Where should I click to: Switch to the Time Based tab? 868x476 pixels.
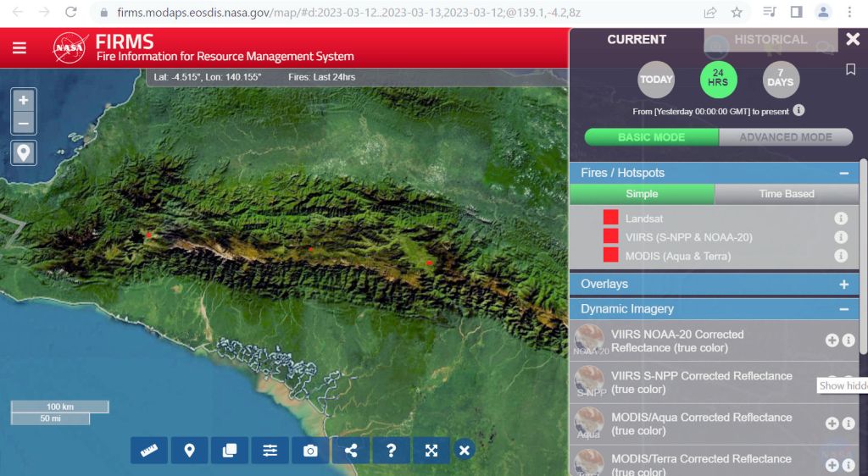point(786,194)
